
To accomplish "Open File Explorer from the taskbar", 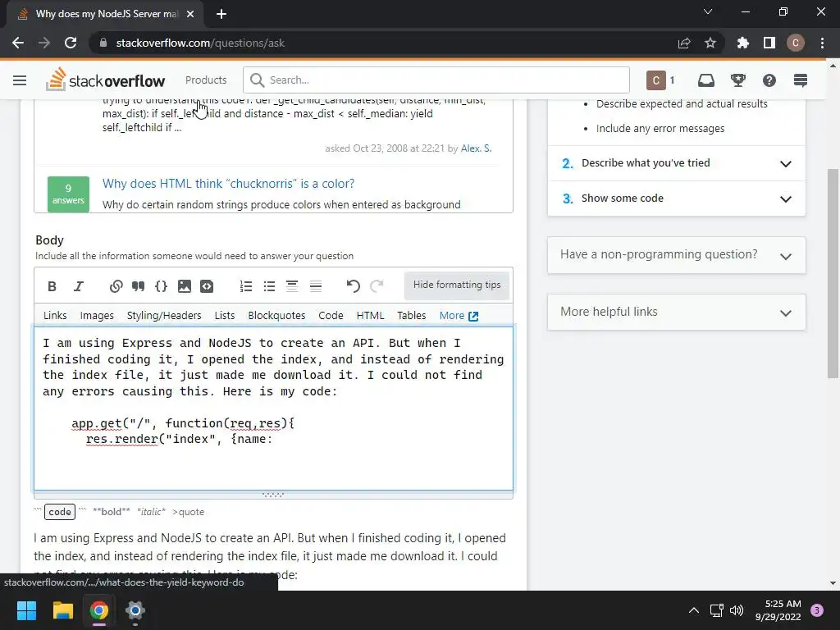I will click(62, 610).
